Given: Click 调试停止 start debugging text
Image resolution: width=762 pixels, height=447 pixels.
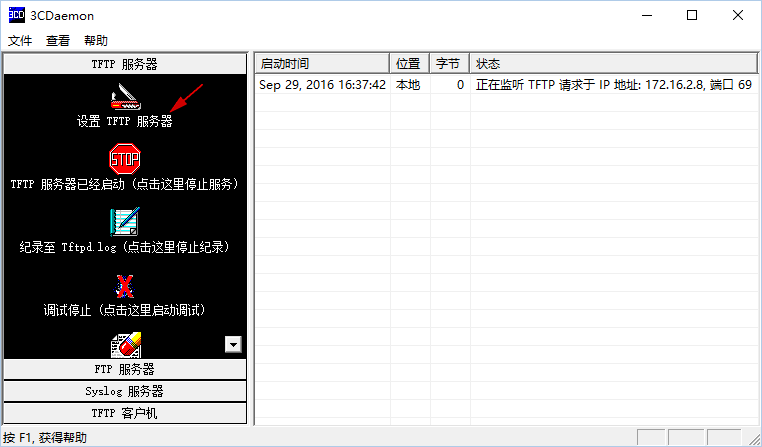Looking at the screenshot, I should pyautogui.click(x=125, y=310).
